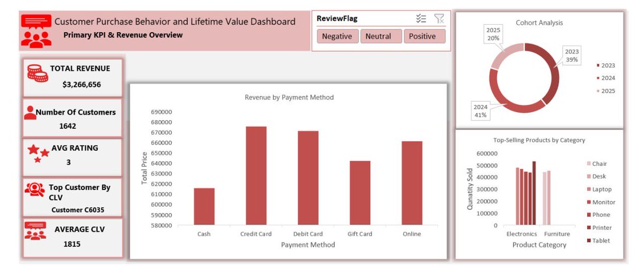Click the Gift Card axis label

click(x=360, y=234)
